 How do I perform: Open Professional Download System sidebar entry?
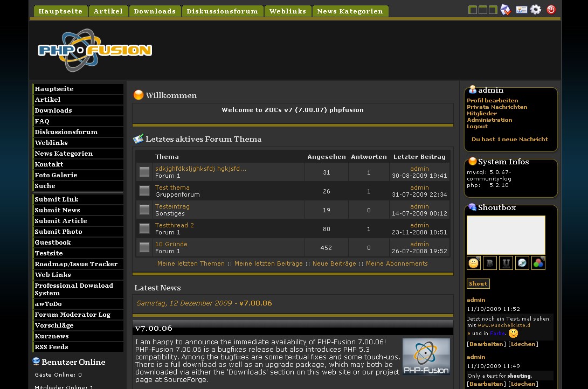click(x=78, y=289)
